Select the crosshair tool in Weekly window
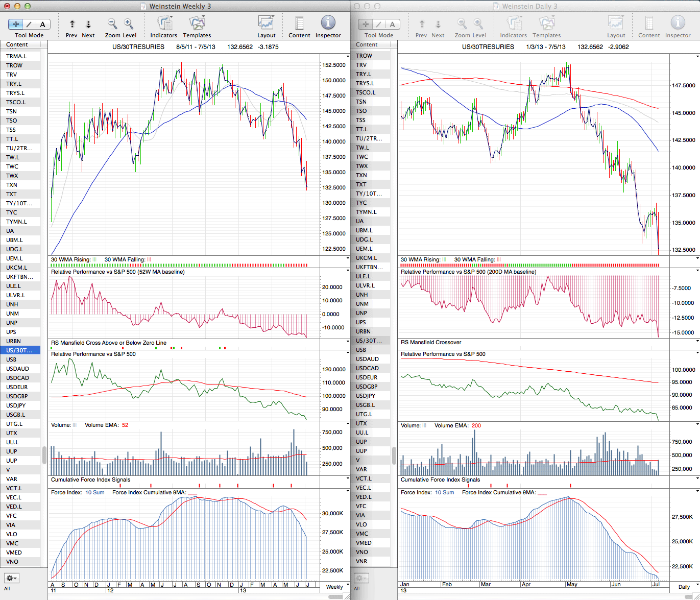Image resolution: width=700 pixels, height=600 pixels. pyautogui.click(x=16, y=24)
